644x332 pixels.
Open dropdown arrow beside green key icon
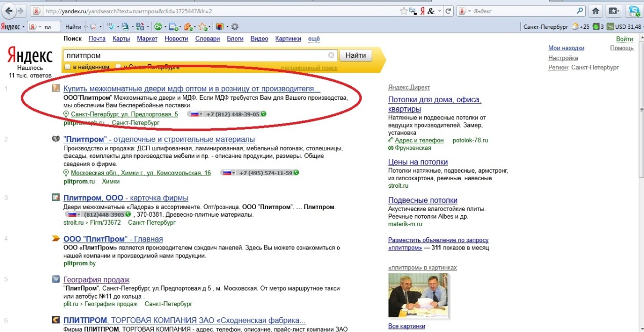coord(165,26)
